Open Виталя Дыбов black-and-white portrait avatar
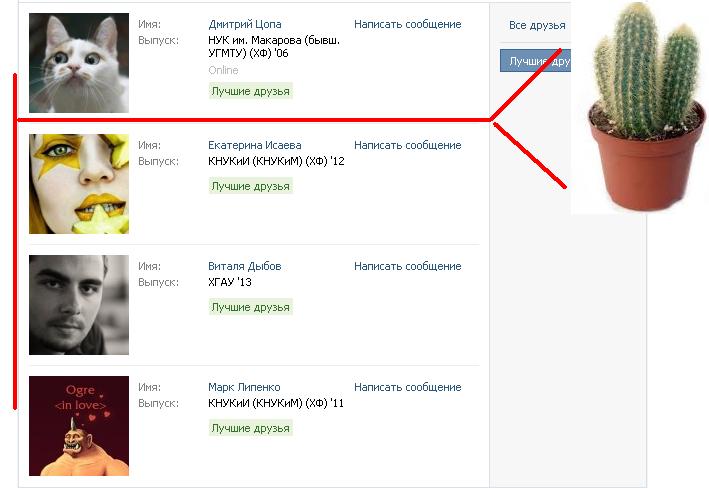Image resolution: width=709 pixels, height=488 pixels. click(x=79, y=305)
